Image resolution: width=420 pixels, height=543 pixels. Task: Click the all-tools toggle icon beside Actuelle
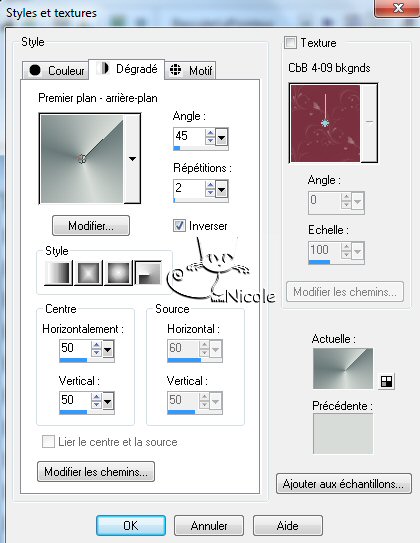[386, 381]
